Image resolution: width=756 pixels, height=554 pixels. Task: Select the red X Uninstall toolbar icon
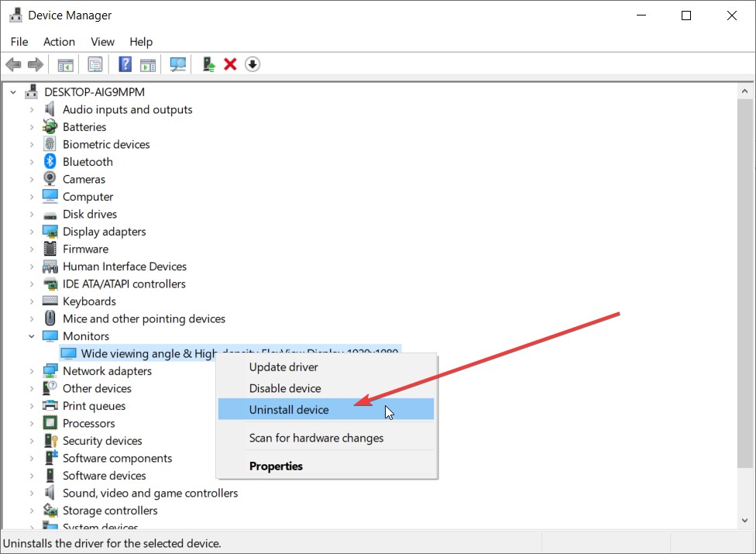pos(230,64)
